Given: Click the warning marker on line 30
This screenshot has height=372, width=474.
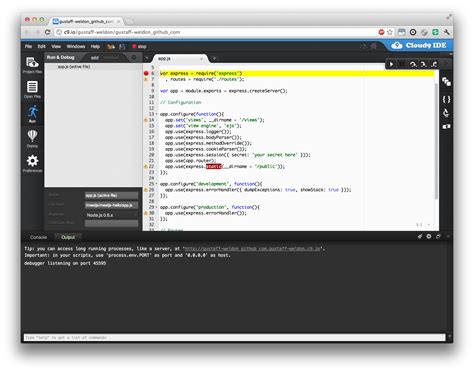Looking at the screenshot, I should (x=146, y=213).
